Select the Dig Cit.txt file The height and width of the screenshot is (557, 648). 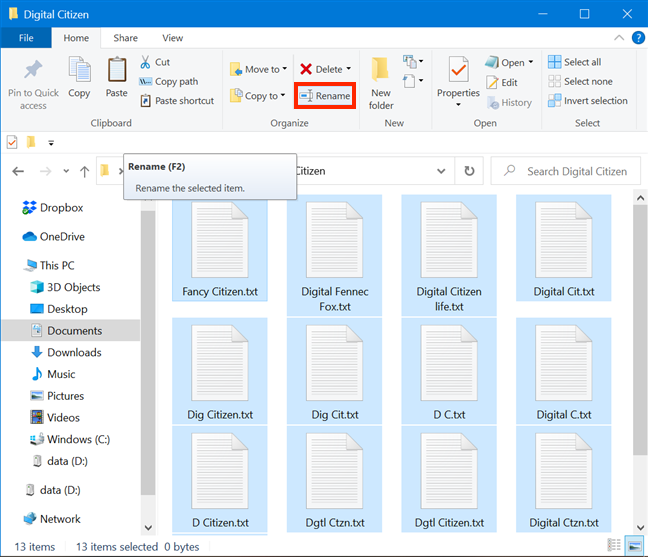pyautogui.click(x=334, y=371)
